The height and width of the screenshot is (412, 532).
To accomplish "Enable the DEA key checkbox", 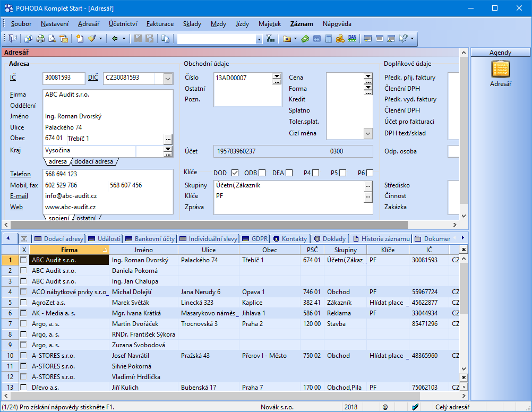I will (289, 173).
